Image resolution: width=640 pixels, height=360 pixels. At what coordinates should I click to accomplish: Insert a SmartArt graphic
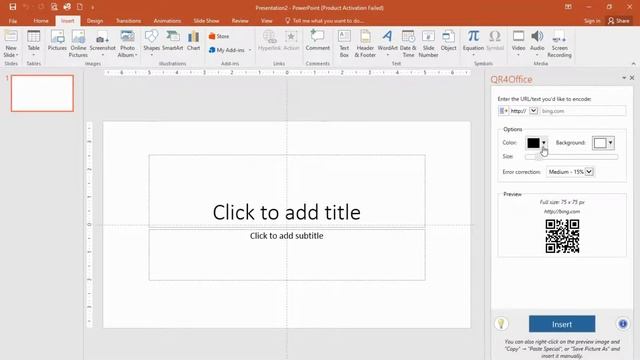tap(173, 41)
